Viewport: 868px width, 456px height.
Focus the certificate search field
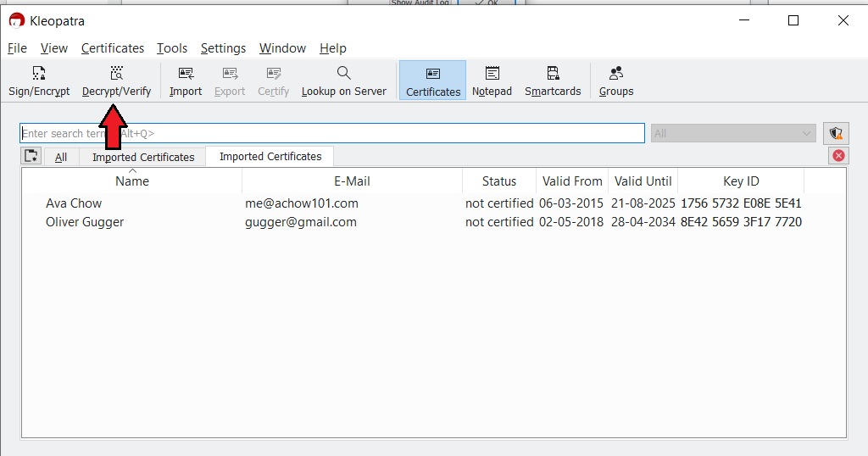(x=332, y=133)
